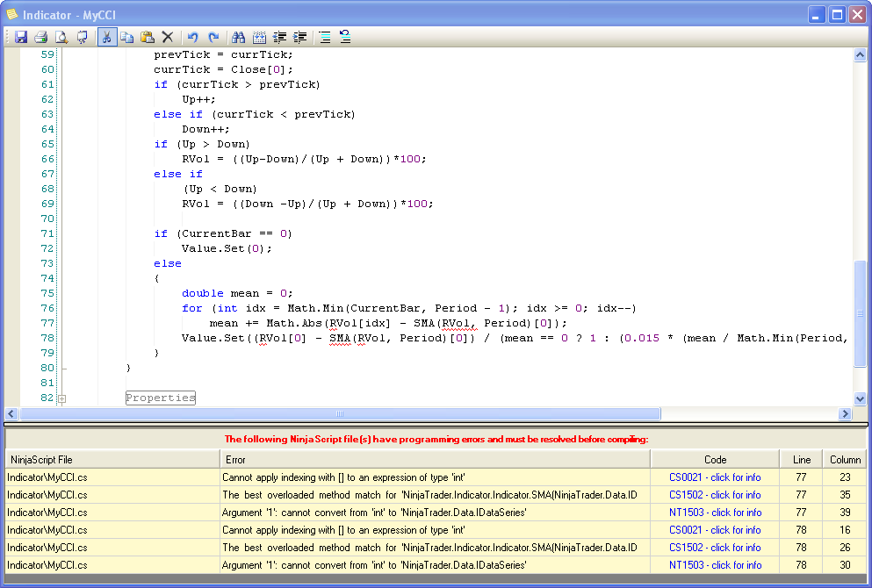The width and height of the screenshot is (872, 588).
Task: Click the vertical scrollbar down arrow
Action: 860,398
